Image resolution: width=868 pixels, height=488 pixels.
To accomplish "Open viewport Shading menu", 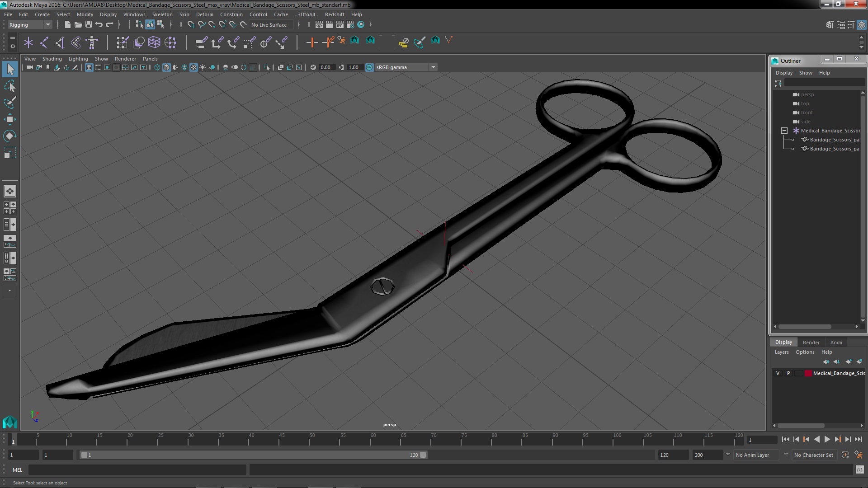I will (x=52, y=59).
